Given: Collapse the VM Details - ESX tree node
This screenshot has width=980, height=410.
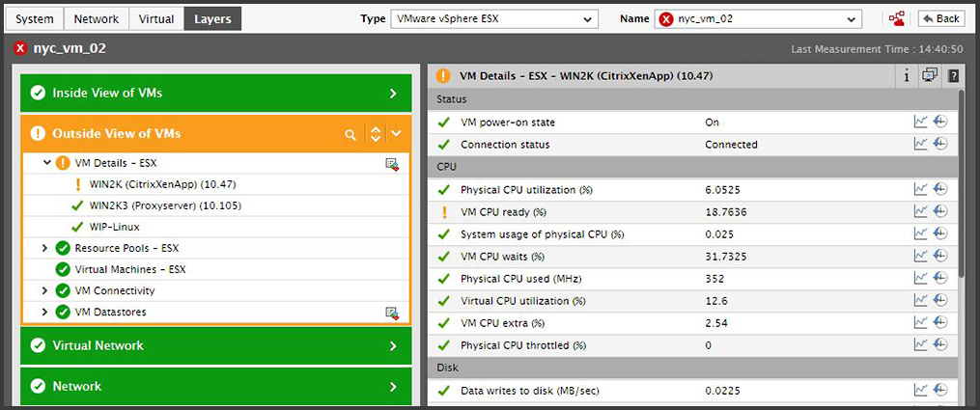Looking at the screenshot, I should (46, 163).
